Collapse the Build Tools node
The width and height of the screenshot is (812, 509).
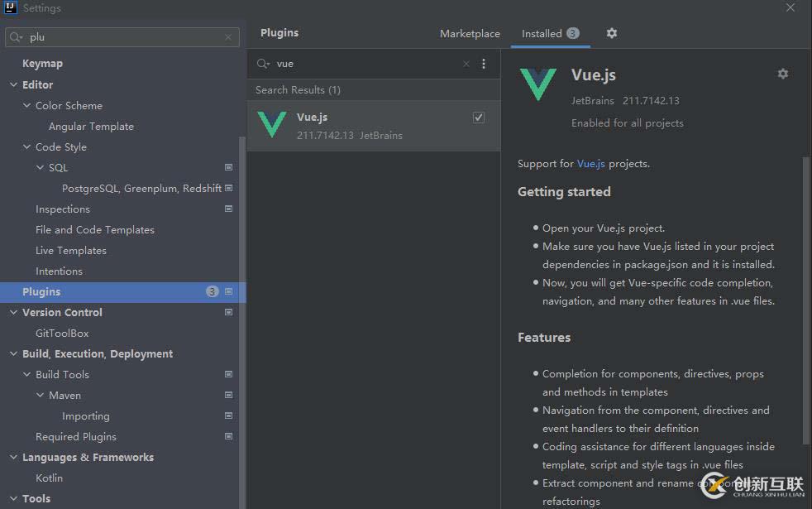tap(27, 374)
